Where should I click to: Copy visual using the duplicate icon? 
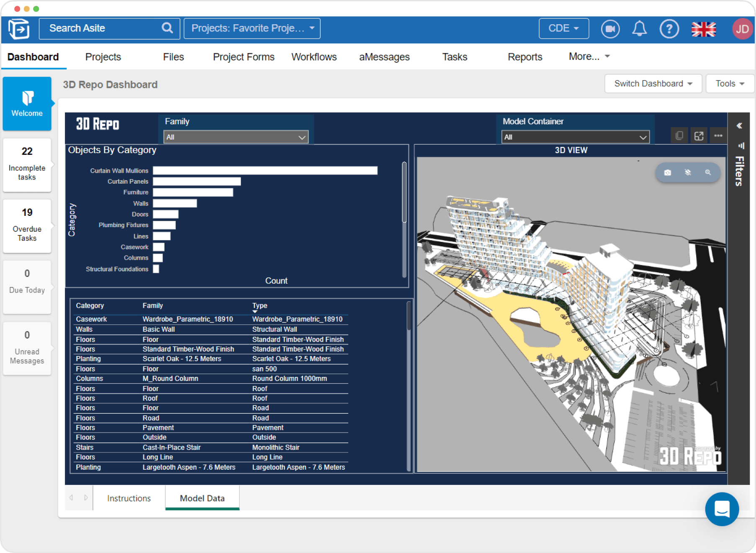tap(679, 136)
